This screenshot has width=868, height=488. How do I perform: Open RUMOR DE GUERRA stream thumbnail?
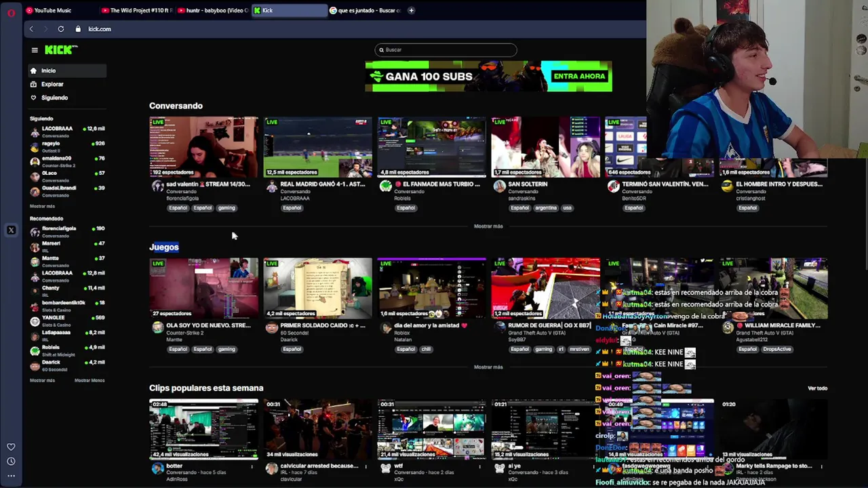[545, 288]
